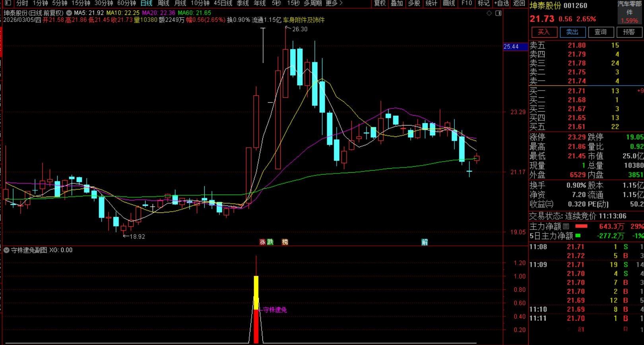The image size is (644, 345).
Task: Open the main chart indicator dropdown arrow
Action: pos(69,13)
